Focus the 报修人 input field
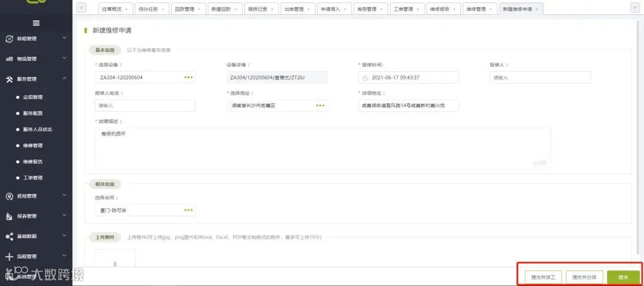The height and width of the screenshot is (286, 644). (x=540, y=78)
